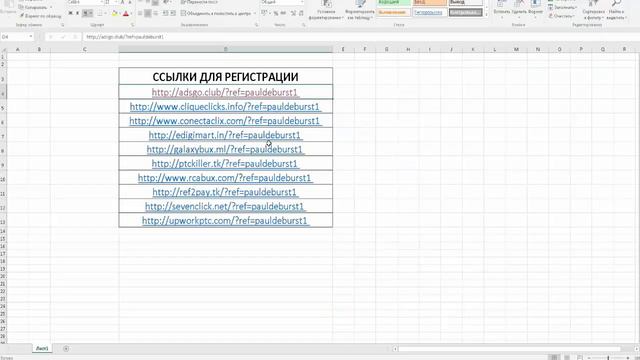Align cell text to the right
This screenshot has width=640, height=360.
[156, 13]
